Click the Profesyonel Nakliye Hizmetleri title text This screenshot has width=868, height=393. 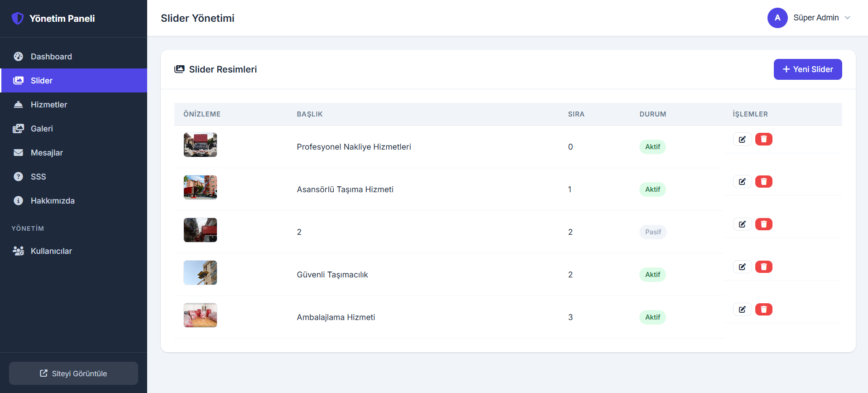tap(354, 147)
